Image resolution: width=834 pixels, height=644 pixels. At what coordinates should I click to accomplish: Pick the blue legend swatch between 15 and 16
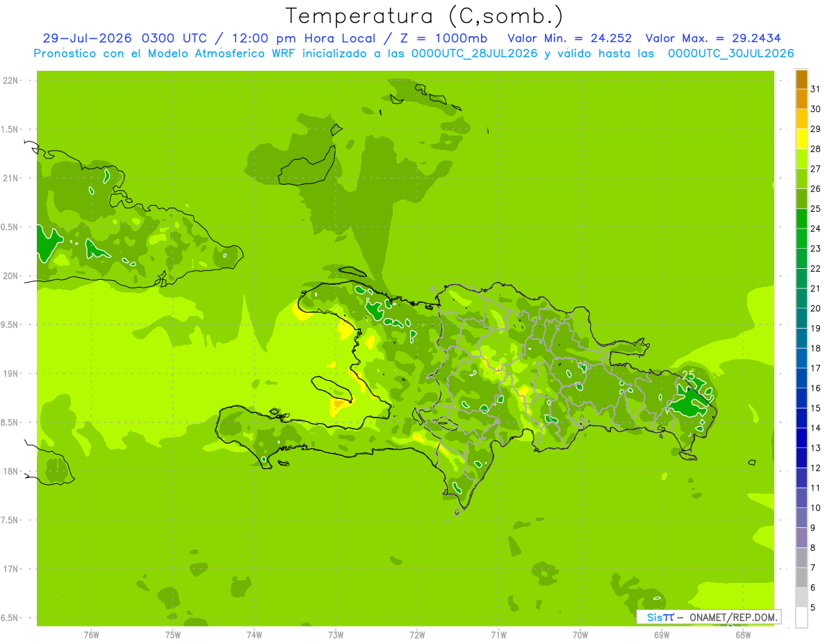[801, 398]
